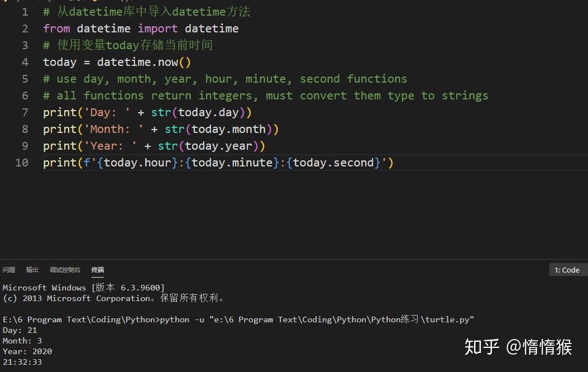Viewport: 588px width, 372px height.
Task: Click the variable name 'today' on line 4
Action: pos(59,62)
